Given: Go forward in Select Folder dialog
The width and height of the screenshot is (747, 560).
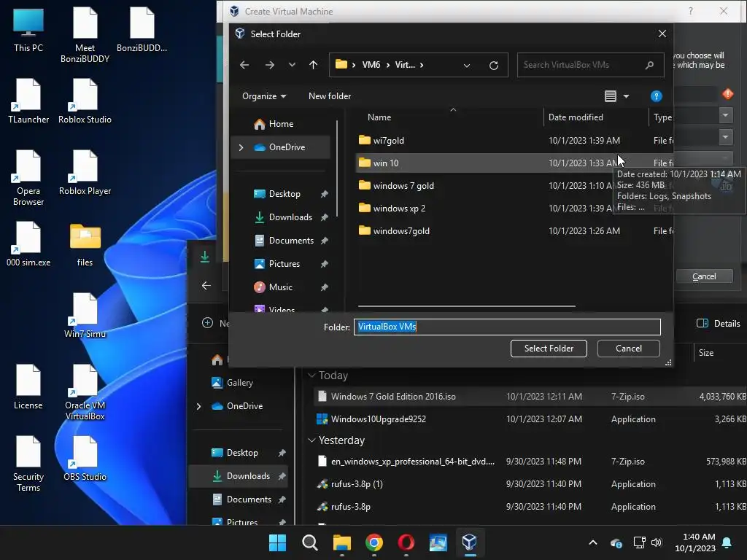Looking at the screenshot, I should [270, 65].
